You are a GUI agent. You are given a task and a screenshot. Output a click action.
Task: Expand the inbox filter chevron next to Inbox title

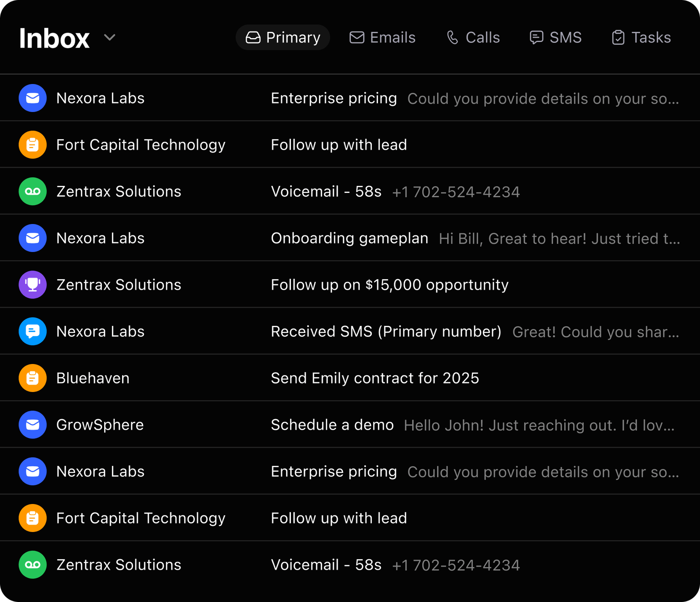109,38
